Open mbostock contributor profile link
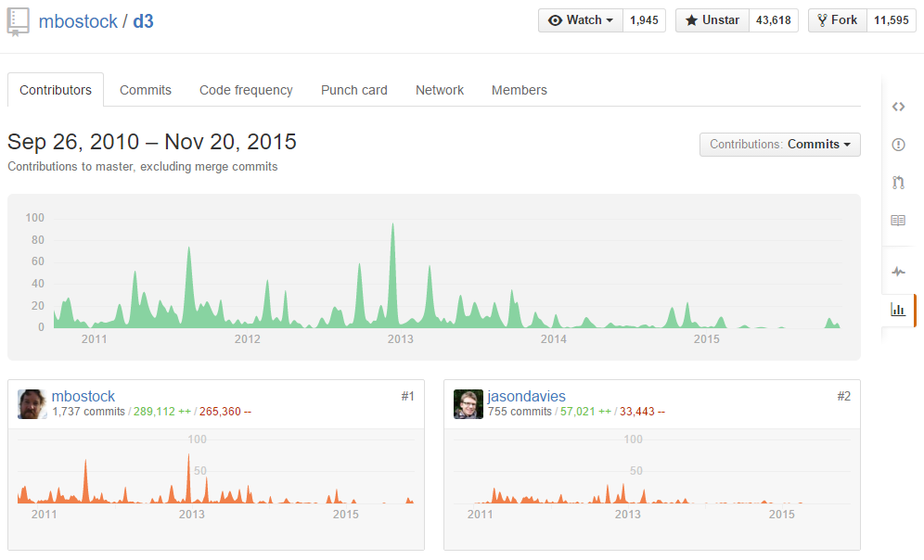The image size is (924, 560). pyautogui.click(x=83, y=396)
